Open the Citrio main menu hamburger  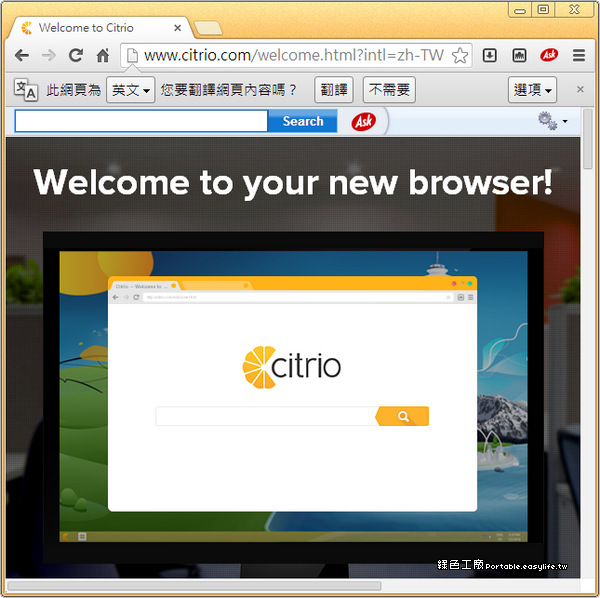579,55
